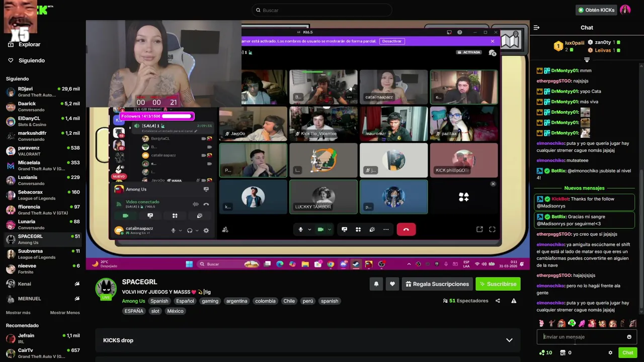
Task: Share the stream via share icon
Action: click(498, 301)
